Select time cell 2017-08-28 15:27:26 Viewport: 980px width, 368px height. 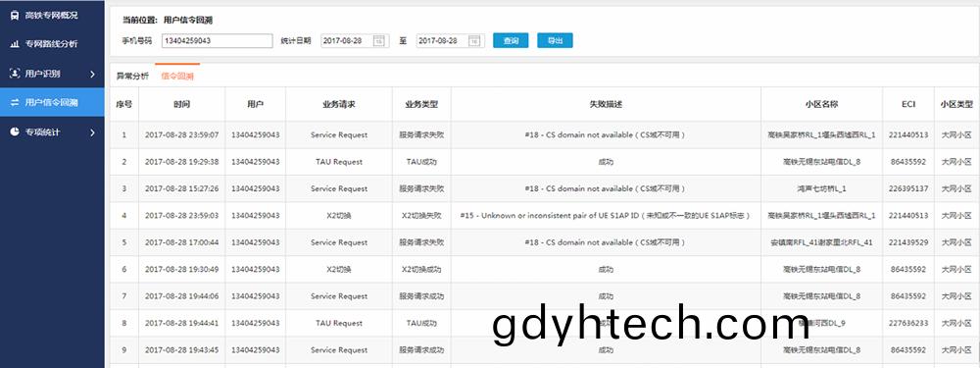(x=182, y=189)
